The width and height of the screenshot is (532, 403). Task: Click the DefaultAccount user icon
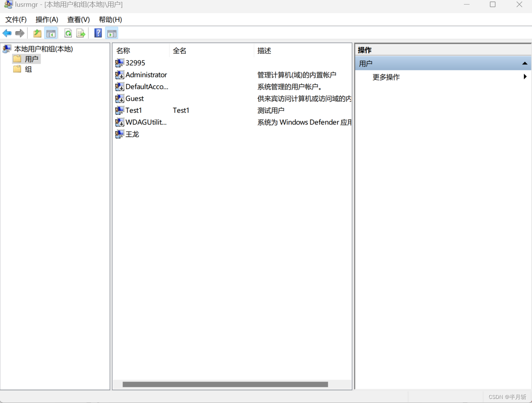coord(120,87)
